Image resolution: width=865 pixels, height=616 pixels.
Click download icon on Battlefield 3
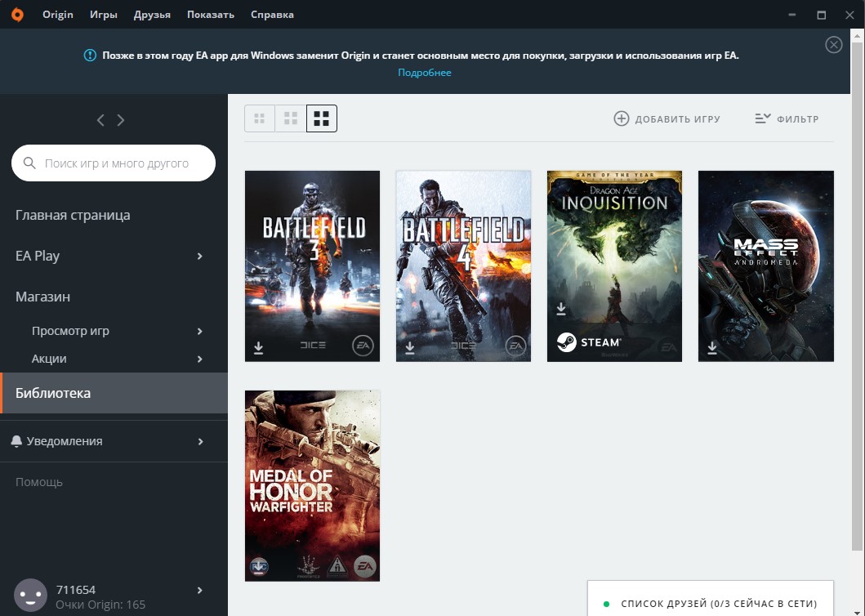click(258, 348)
